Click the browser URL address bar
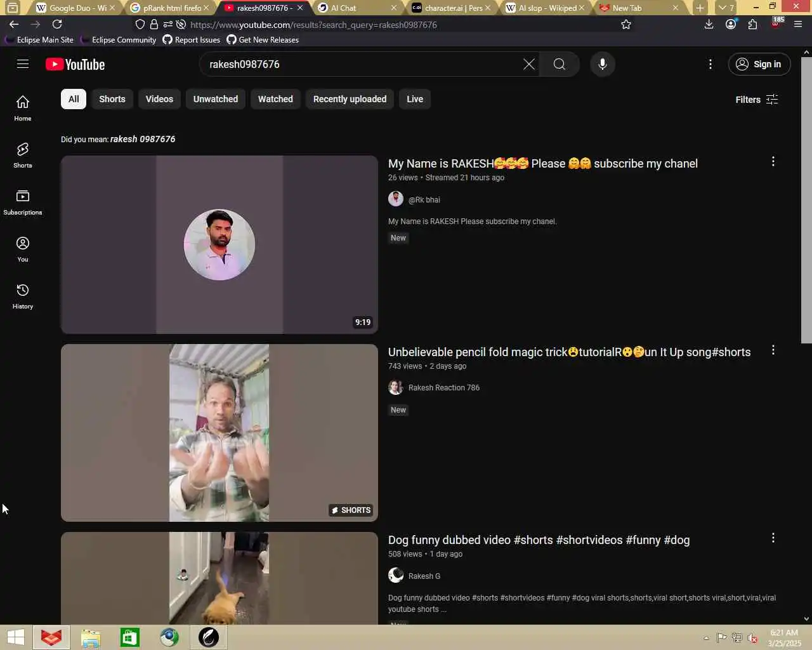The width and height of the screenshot is (812, 650). (x=402, y=25)
